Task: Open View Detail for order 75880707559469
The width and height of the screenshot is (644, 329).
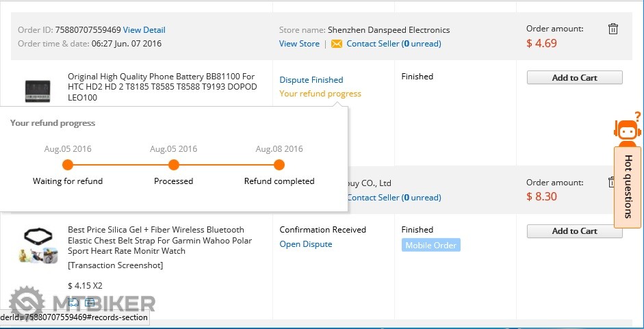Action: coord(144,30)
